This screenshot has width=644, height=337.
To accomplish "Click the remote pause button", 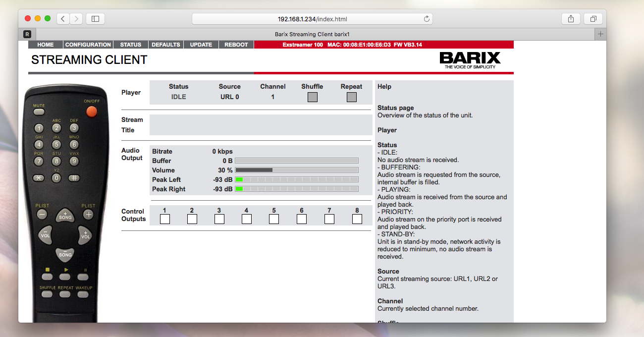I will click(x=83, y=276).
